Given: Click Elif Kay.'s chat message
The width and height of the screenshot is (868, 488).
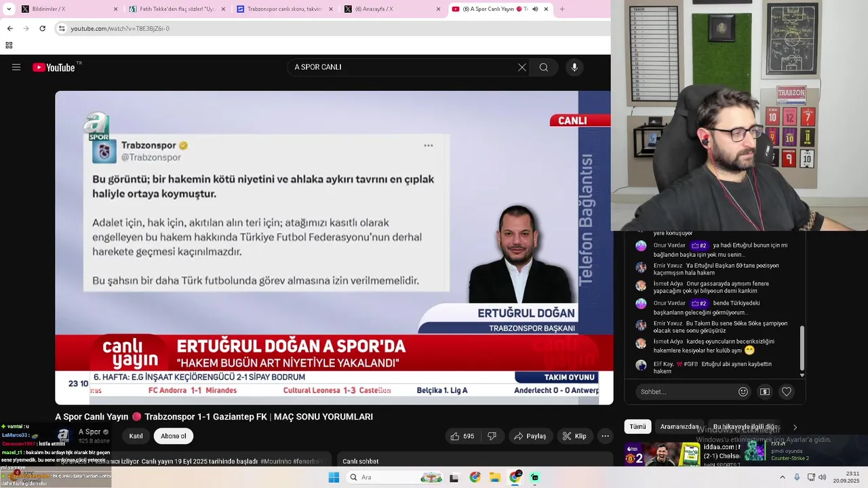Looking at the screenshot, I should click(x=712, y=367).
